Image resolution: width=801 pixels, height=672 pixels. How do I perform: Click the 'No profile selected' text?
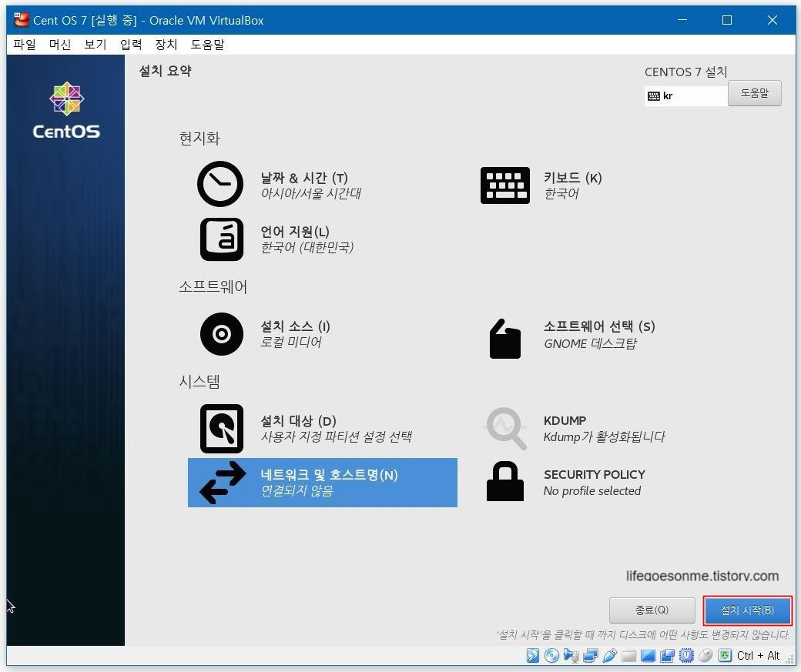coord(592,491)
